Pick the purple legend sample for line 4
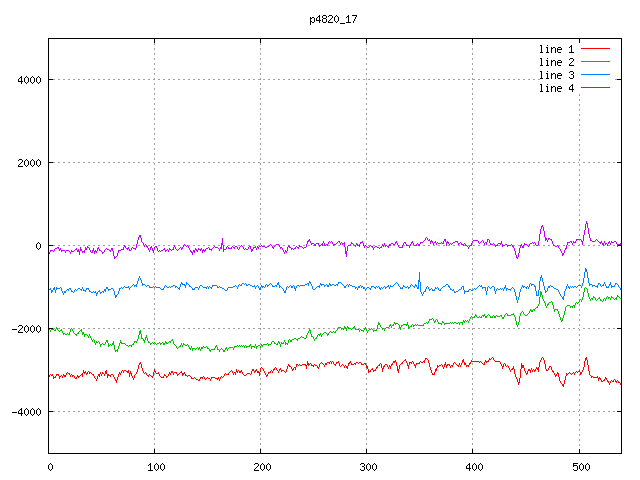640x480 pixels. (x=595, y=88)
